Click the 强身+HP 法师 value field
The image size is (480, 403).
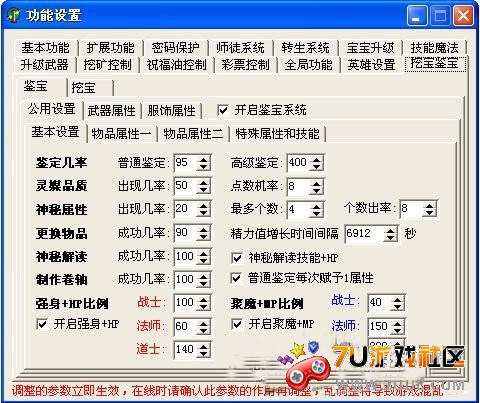click(x=185, y=326)
